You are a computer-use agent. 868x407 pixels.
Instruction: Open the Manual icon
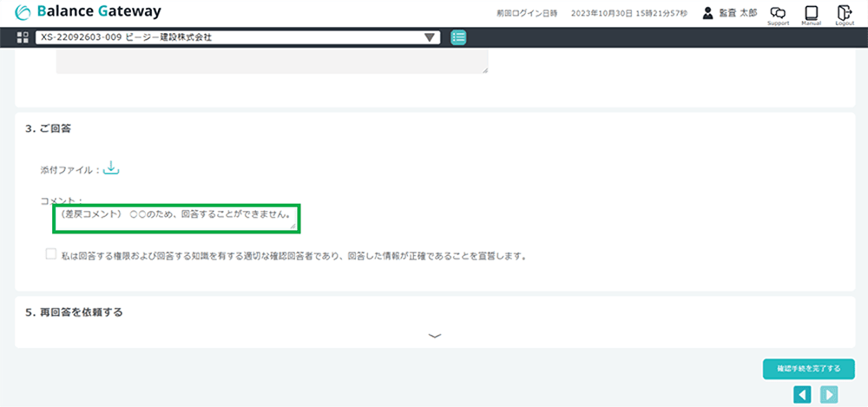(812, 13)
